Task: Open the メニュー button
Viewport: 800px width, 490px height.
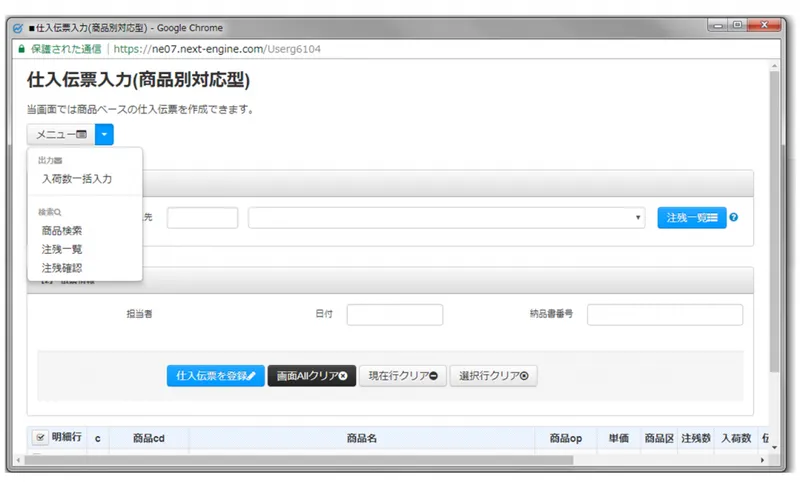Action: (61, 134)
